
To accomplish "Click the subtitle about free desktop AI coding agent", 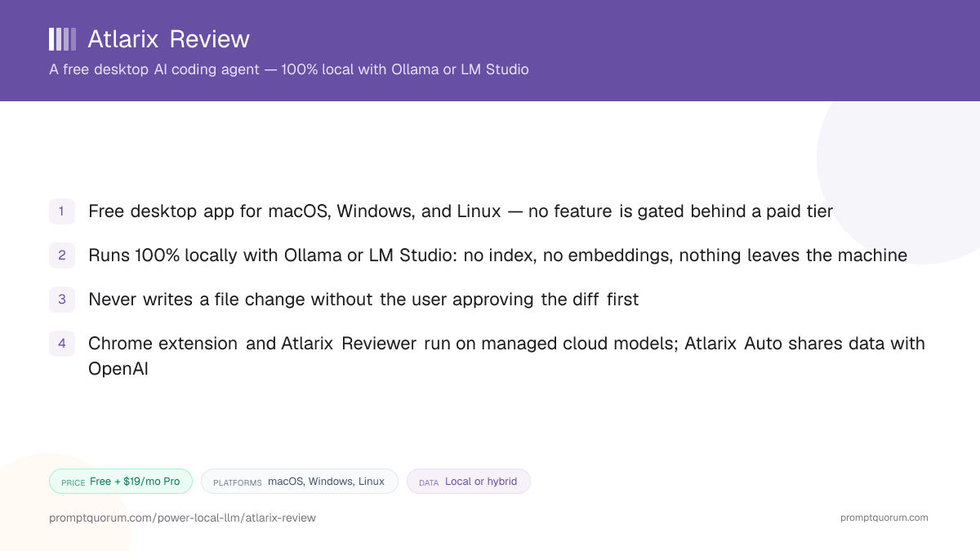I will [289, 69].
